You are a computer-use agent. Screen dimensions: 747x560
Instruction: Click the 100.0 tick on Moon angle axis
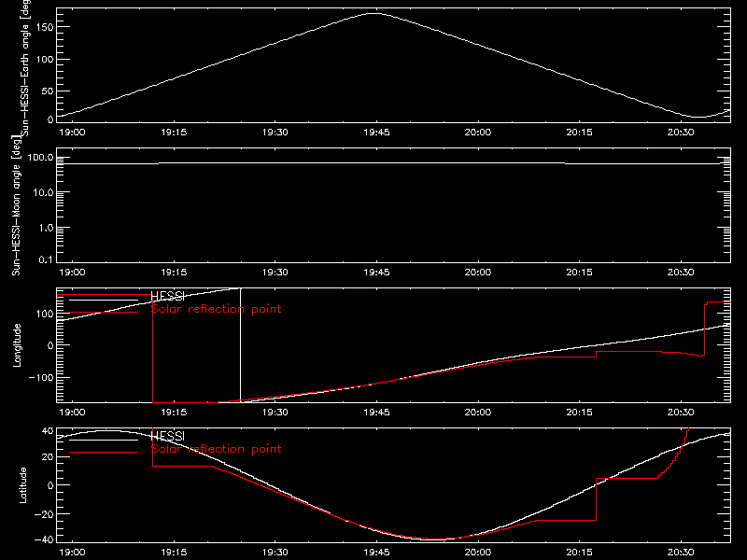point(41,158)
